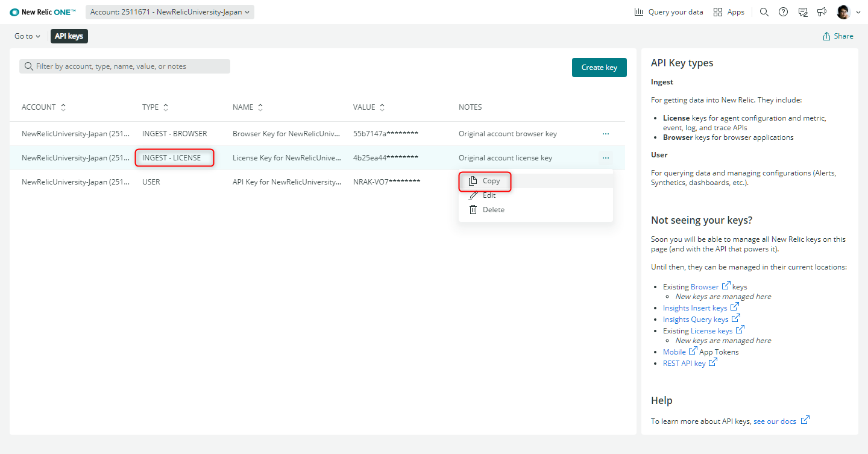The image size is (868, 454).
Task: Choose Copy from the context menu
Action: 536,181
